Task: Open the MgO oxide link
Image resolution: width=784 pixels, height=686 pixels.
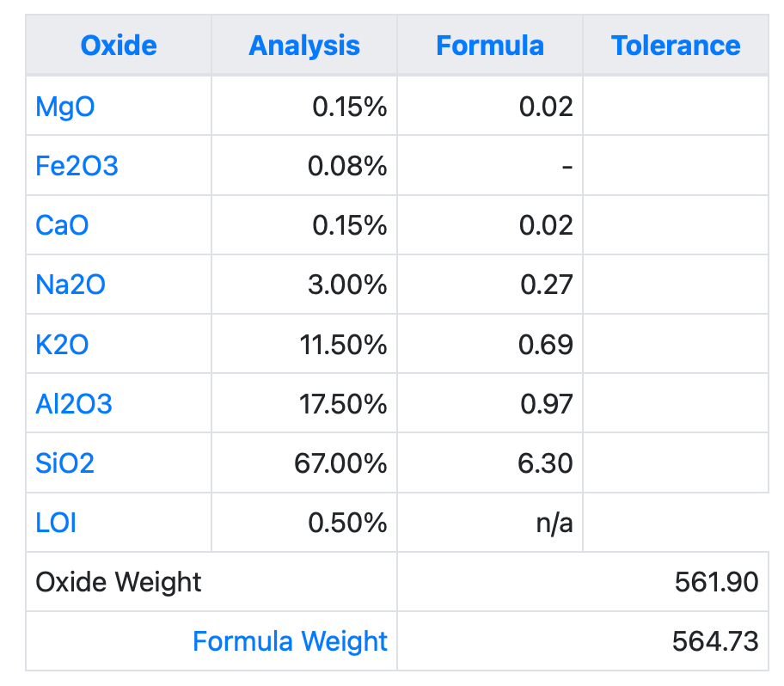Action: click(x=64, y=107)
